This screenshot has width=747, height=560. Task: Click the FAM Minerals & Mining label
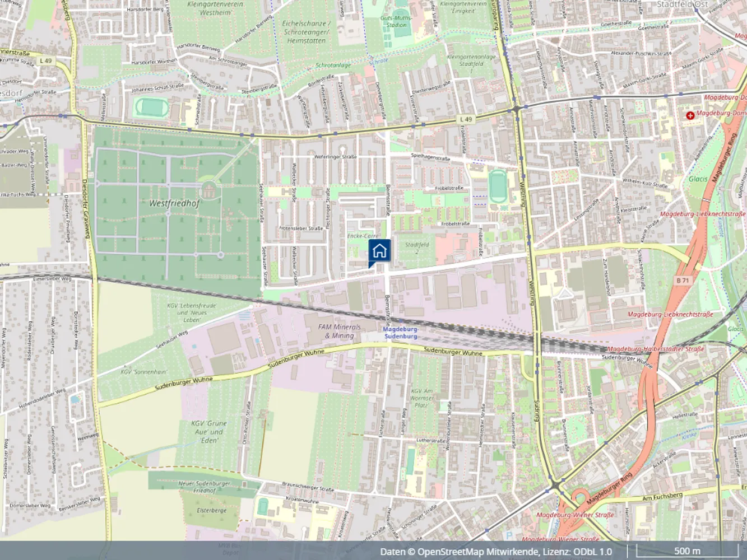[x=339, y=331]
